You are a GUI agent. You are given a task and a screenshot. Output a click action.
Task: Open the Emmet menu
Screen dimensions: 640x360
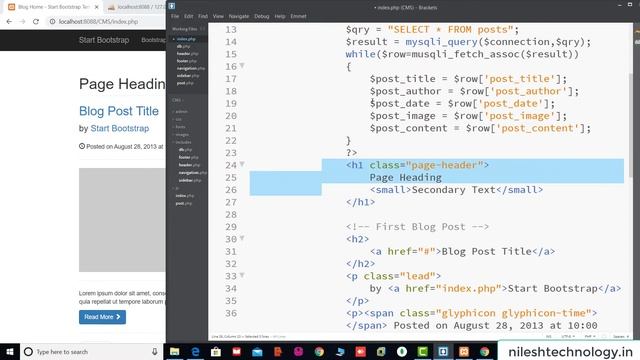click(x=298, y=16)
